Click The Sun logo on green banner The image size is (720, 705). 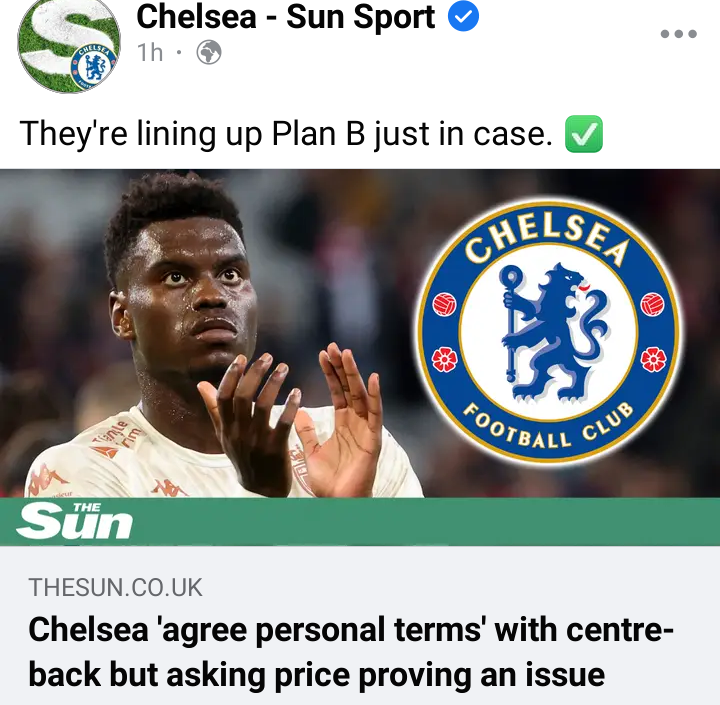(75, 521)
